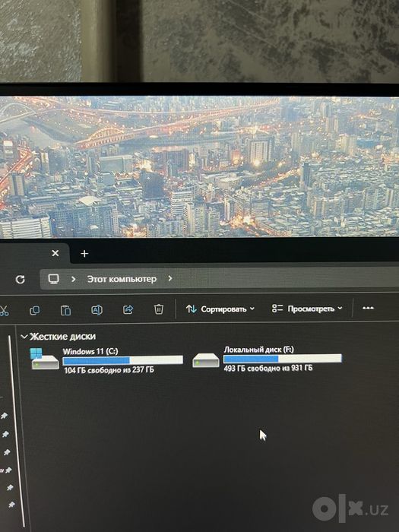The width and height of the screenshot is (399, 532).
Task: Click the Cut scissors icon
Action: pos(3,310)
